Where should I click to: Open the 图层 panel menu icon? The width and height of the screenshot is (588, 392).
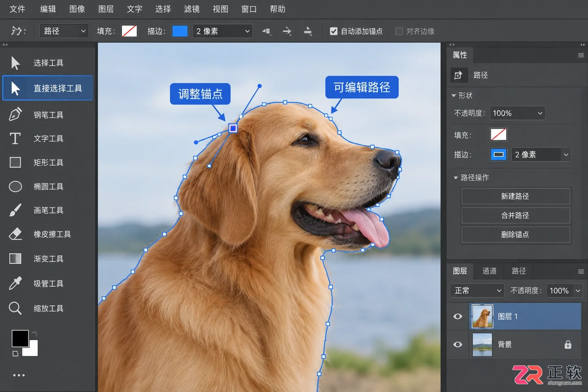tap(581, 272)
